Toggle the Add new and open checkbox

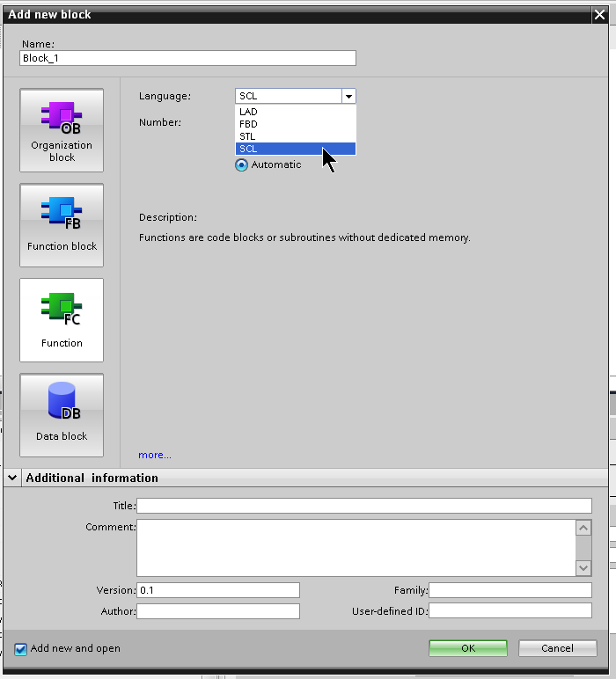[20, 649]
